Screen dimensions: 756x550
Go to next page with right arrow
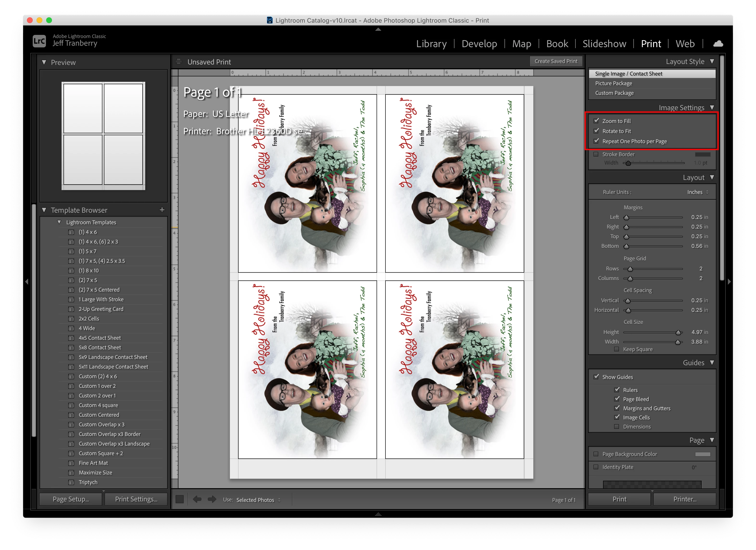click(x=212, y=499)
